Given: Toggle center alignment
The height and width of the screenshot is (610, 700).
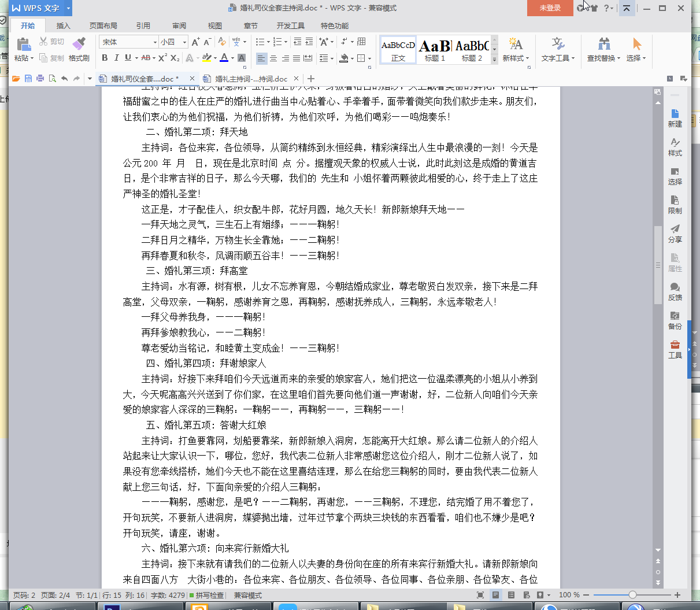Looking at the screenshot, I should click(273, 58).
